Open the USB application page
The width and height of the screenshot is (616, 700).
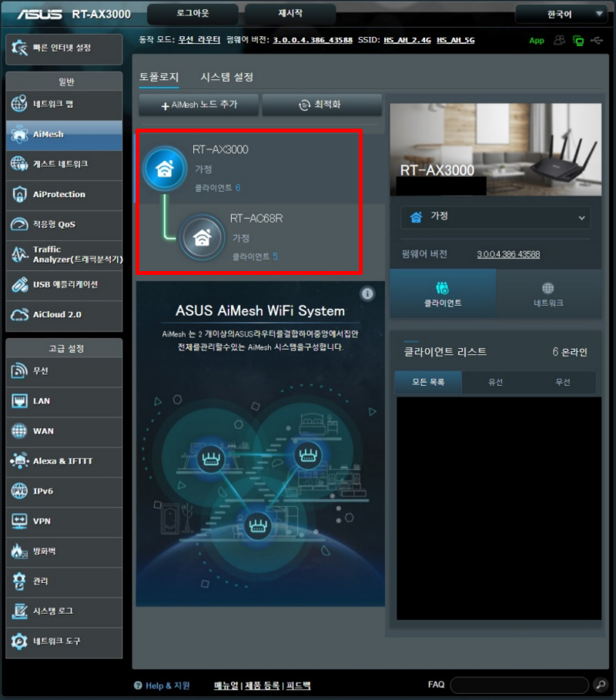pos(63,284)
